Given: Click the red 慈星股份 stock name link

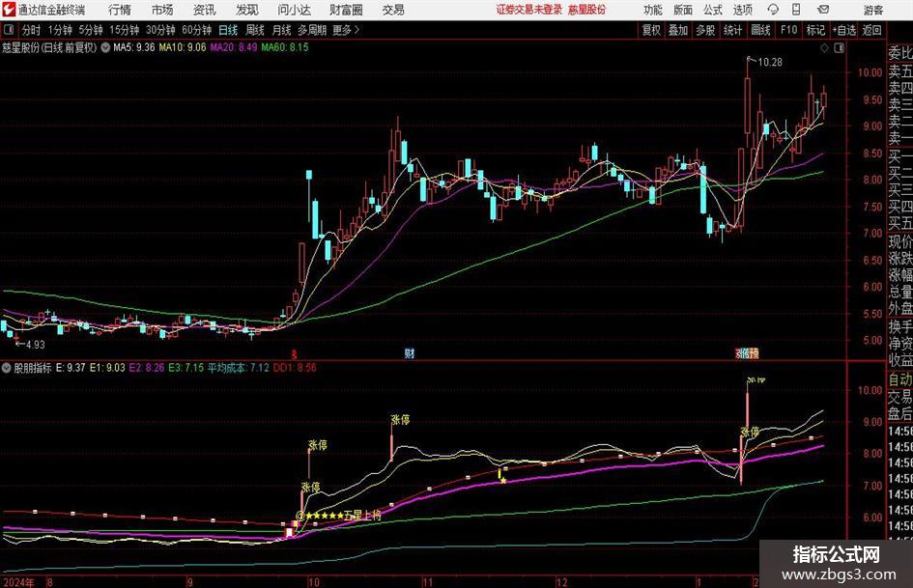Looking at the screenshot, I should click(x=587, y=10).
